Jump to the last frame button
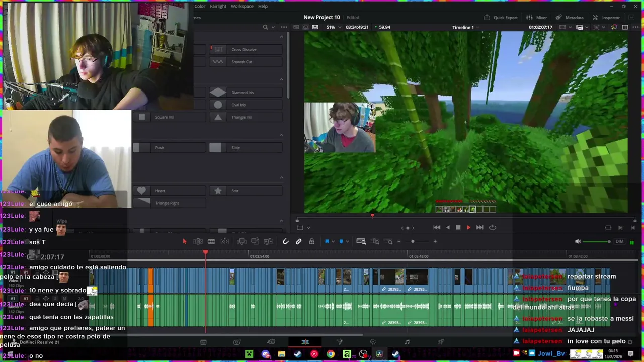 [479, 228]
